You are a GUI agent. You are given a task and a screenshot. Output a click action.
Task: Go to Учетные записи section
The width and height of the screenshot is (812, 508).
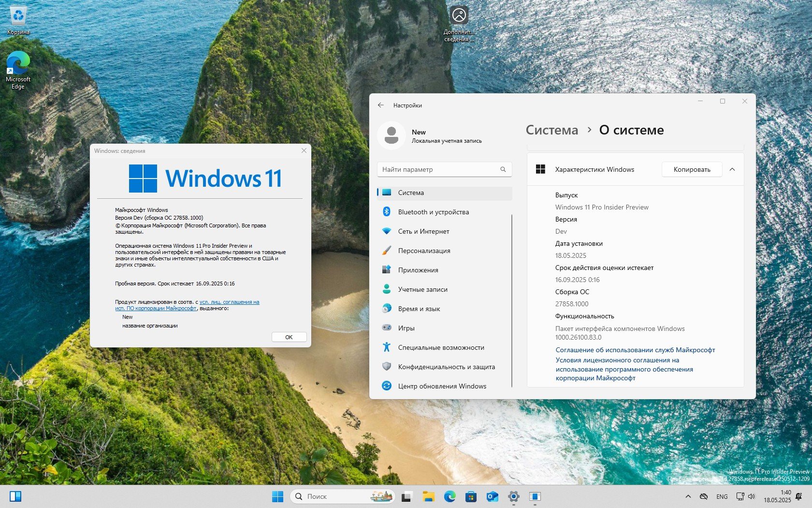422,289
